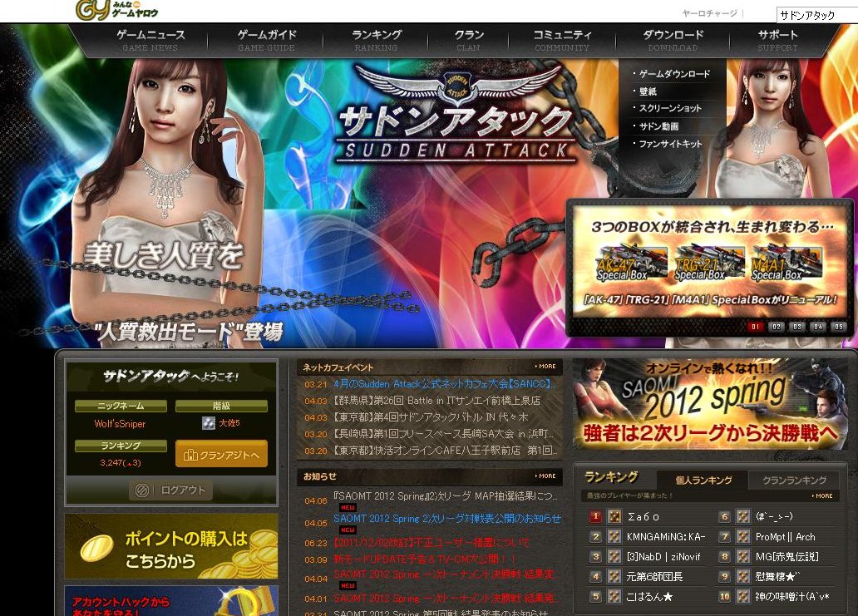The image size is (858, 616).
Task: Click rank 2 player KMNGAMiNG:KA-
Action: (x=666, y=537)
